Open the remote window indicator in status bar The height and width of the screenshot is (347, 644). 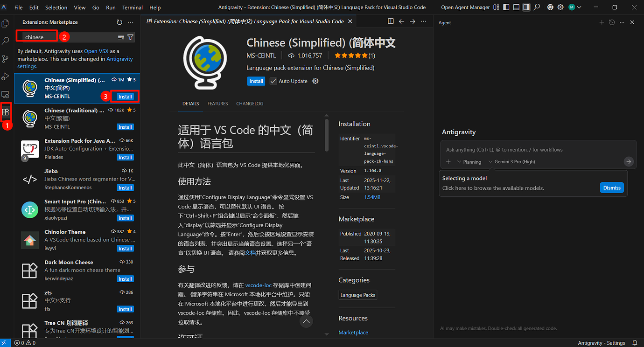tap(5, 343)
